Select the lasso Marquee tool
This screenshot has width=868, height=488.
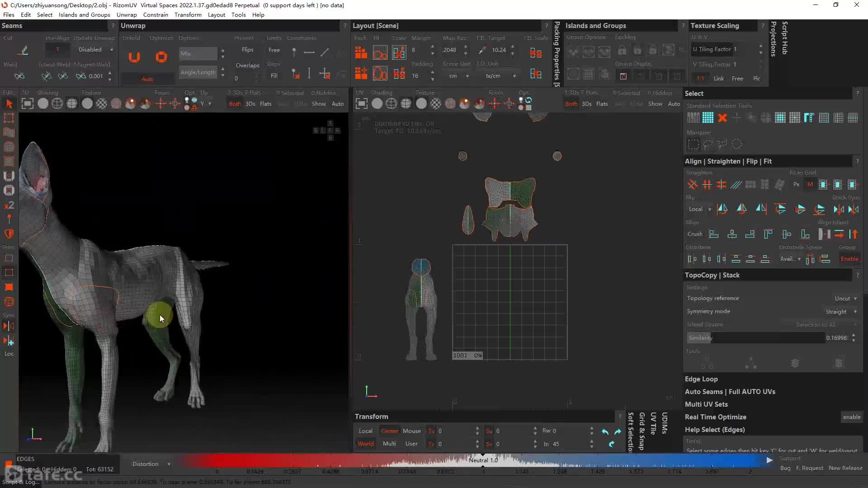[x=708, y=144]
